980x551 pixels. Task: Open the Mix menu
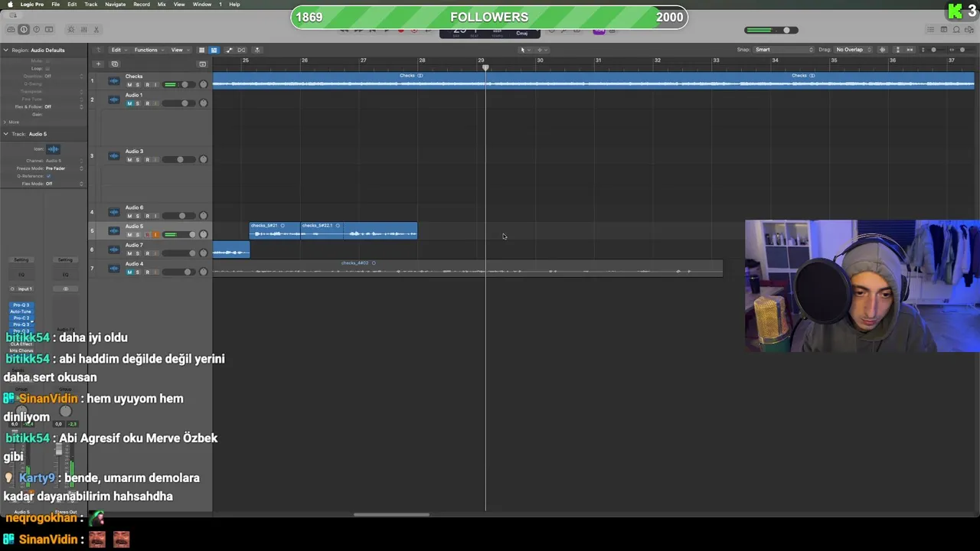pos(162,5)
